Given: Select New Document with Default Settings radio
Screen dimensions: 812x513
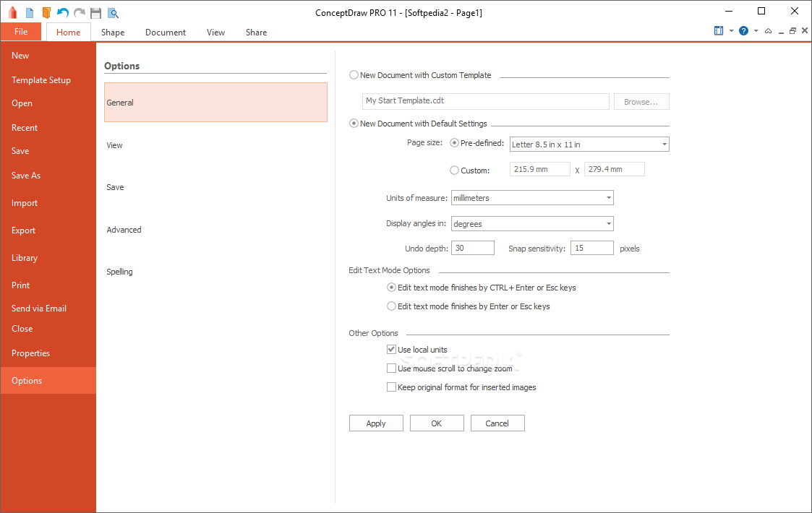Looking at the screenshot, I should pos(354,124).
